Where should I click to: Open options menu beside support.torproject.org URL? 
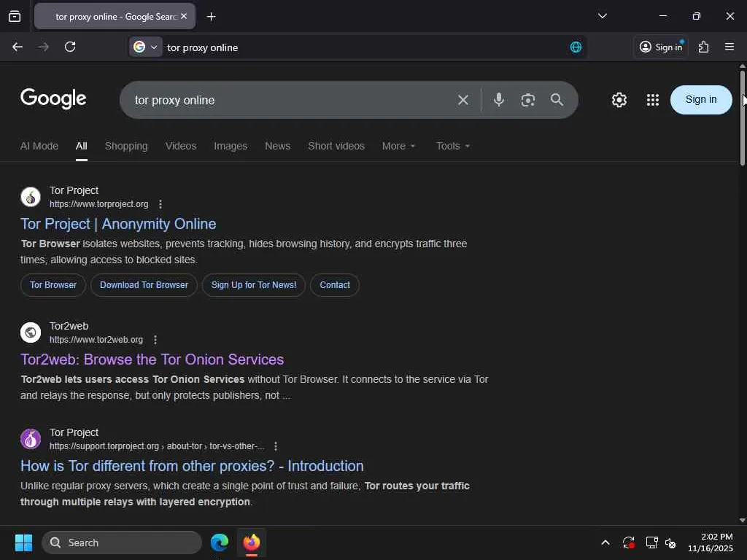point(275,446)
